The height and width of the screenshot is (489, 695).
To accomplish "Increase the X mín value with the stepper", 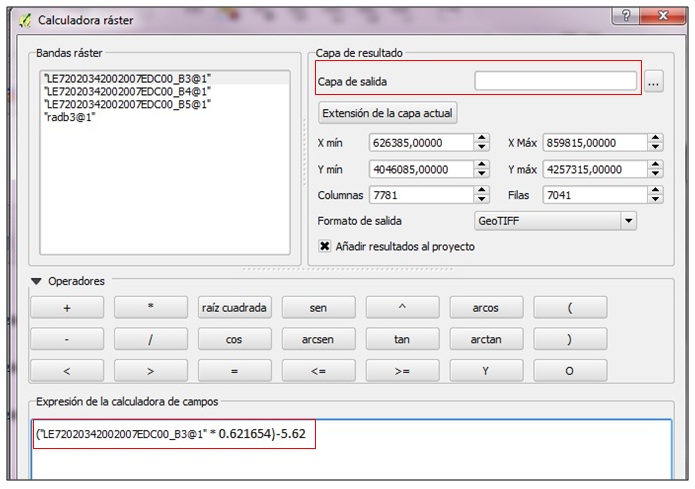I will (482, 138).
